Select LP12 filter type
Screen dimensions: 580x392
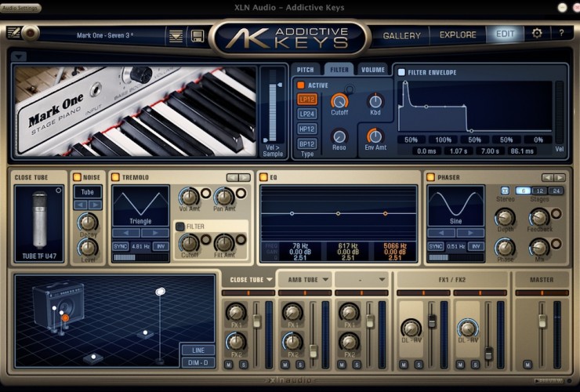(307, 100)
